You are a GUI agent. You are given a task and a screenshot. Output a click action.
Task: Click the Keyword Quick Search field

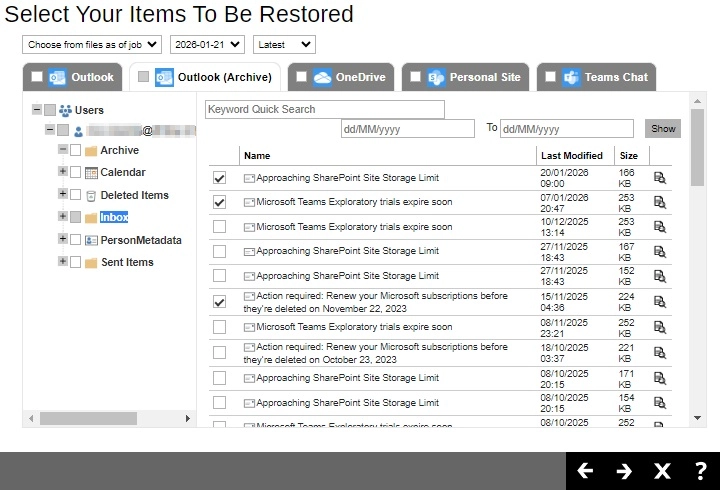[324, 109]
